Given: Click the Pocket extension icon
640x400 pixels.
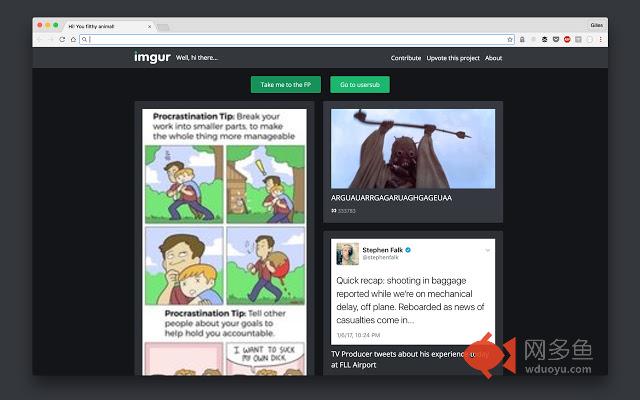Looking at the screenshot, I should [556, 40].
